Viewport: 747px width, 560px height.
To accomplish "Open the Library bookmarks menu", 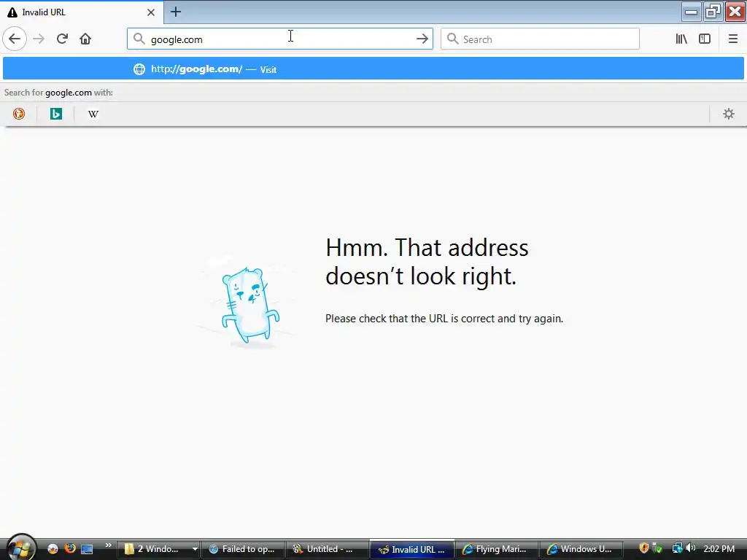I will click(x=681, y=39).
